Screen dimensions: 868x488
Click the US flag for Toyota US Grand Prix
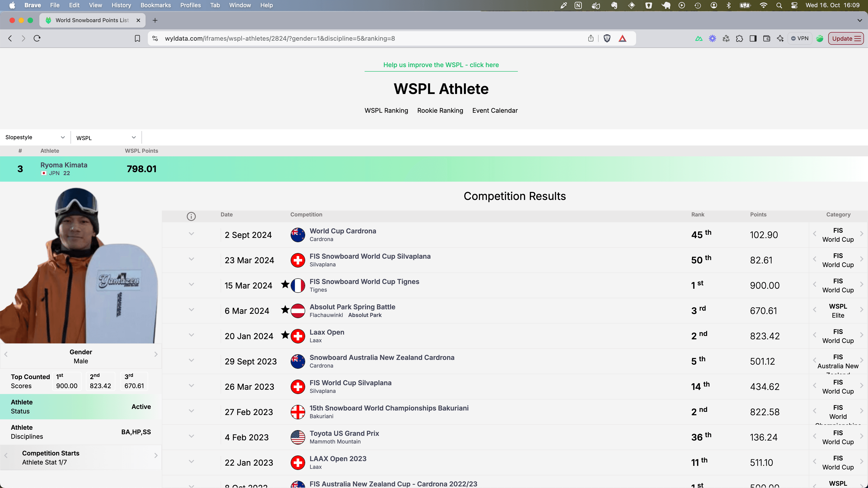coord(298,437)
